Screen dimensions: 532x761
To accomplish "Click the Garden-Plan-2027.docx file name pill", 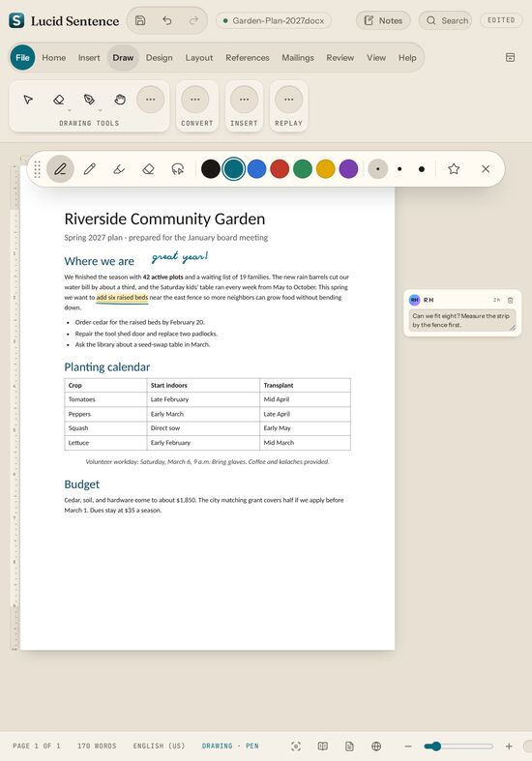I will (x=274, y=20).
